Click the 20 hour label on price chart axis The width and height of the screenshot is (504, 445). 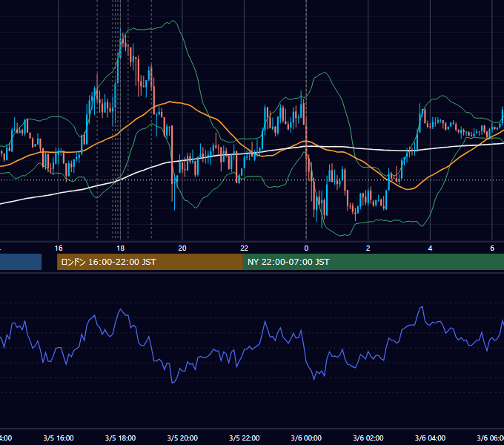click(x=182, y=248)
